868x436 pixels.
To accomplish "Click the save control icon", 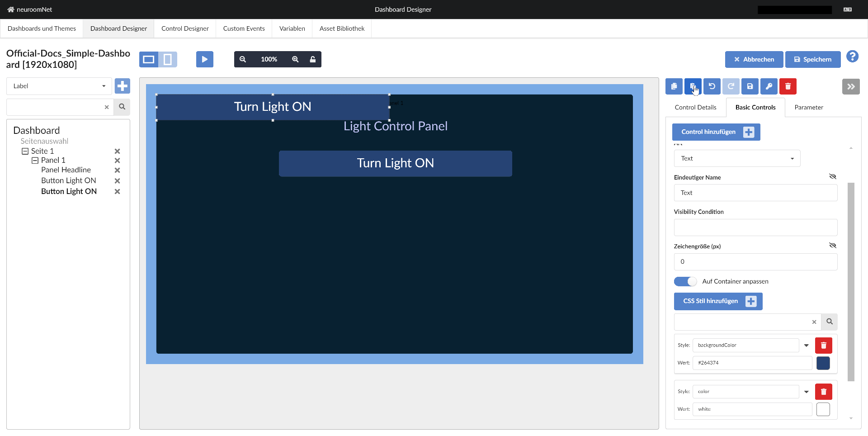I will click(750, 86).
